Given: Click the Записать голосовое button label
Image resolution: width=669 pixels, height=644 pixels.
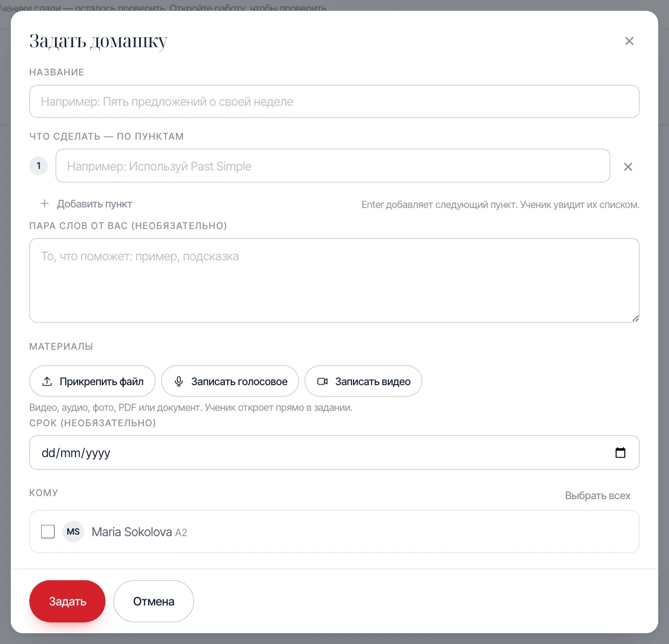Looking at the screenshot, I should [x=239, y=382].
